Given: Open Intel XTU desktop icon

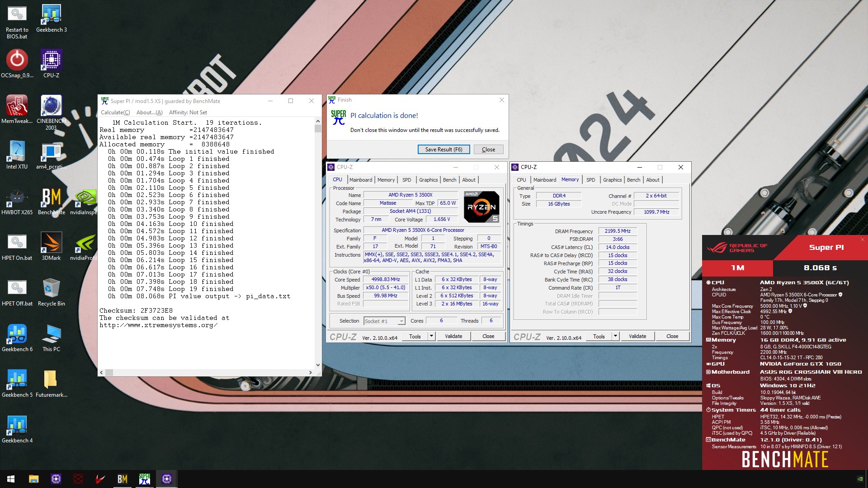Looking at the screenshot, I should [x=17, y=155].
